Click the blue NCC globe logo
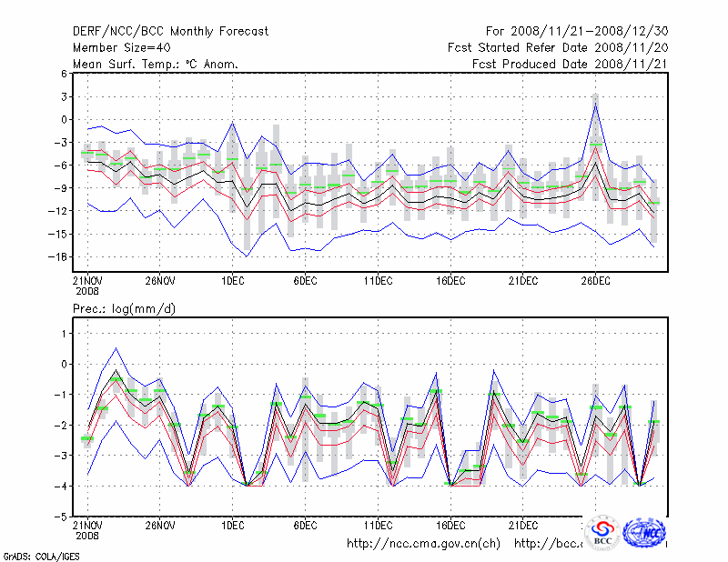Screen dimensions: 728x562 646,532
